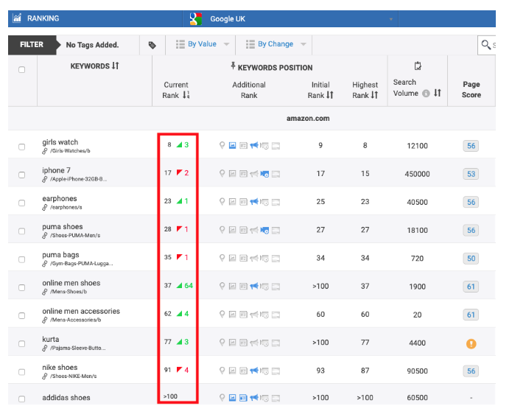The width and height of the screenshot is (512, 420).
Task: Click page score 53 for iphone 7
Action: click(471, 174)
